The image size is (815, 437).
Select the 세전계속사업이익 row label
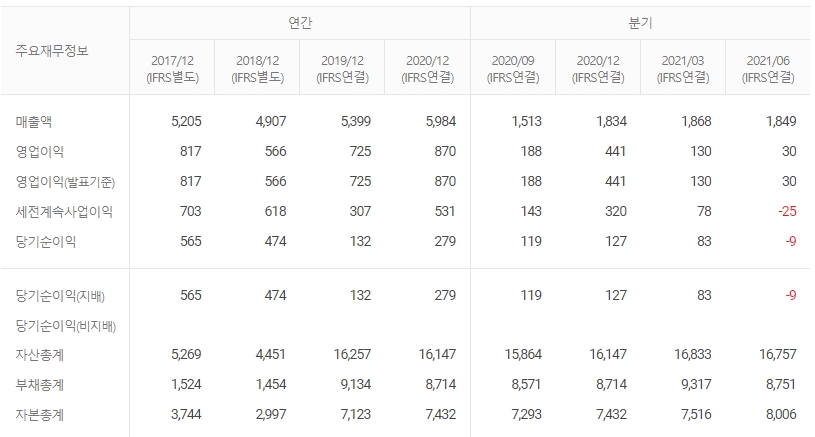click(x=64, y=212)
